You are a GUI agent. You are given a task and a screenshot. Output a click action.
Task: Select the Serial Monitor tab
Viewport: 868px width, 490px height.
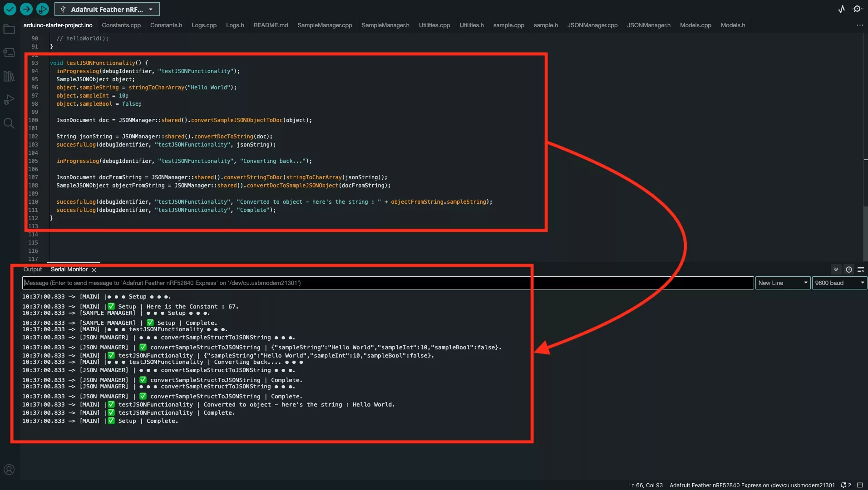(x=69, y=269)
